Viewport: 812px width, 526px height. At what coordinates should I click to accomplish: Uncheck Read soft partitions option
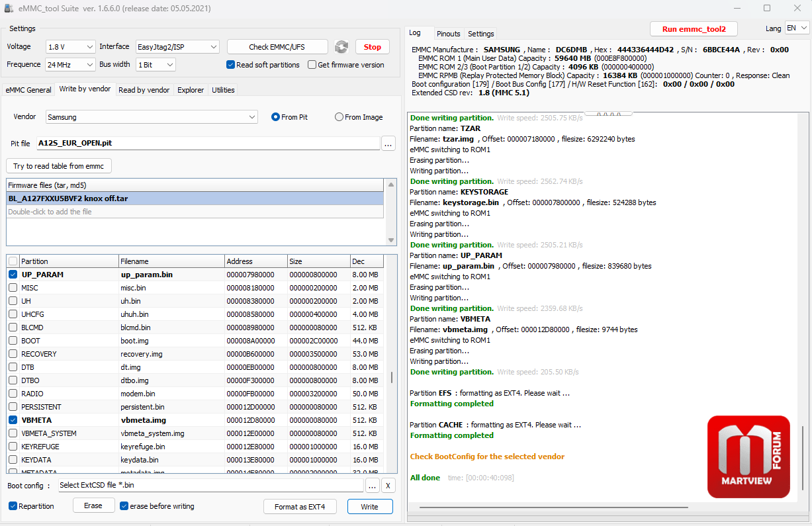[x=231, y=65]
